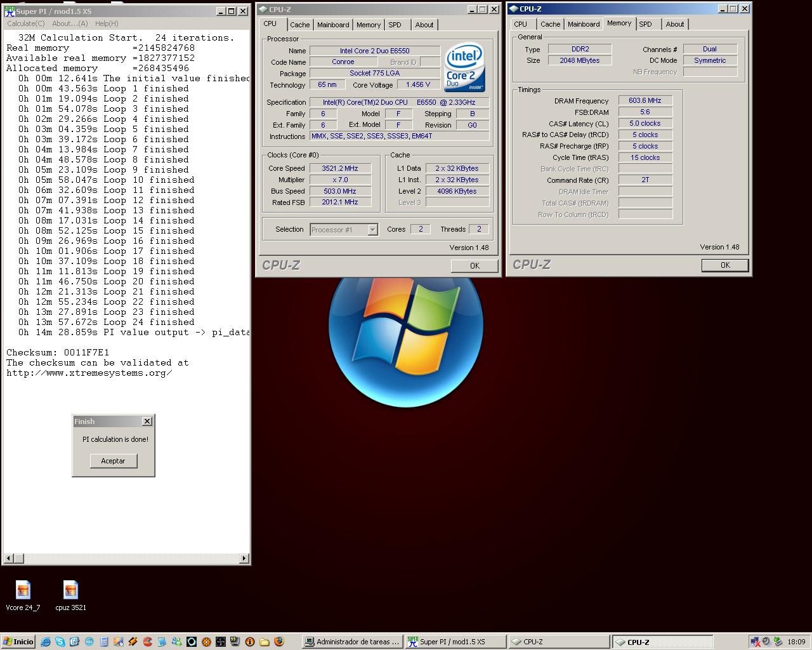The width and height of the screenshot is (812, 650).
Task: Open the black fan icon in quick launch
Action: coord(220,642)
